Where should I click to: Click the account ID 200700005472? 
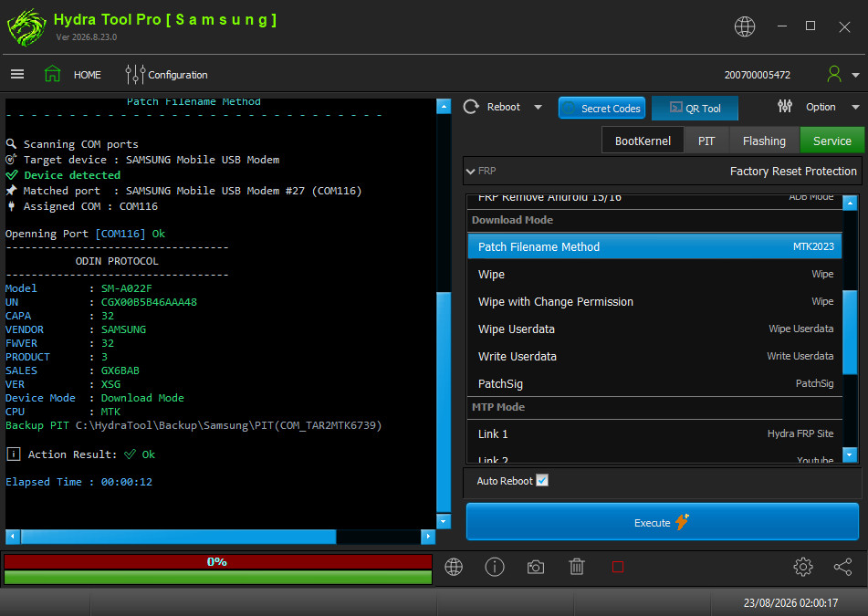point(758,75)
